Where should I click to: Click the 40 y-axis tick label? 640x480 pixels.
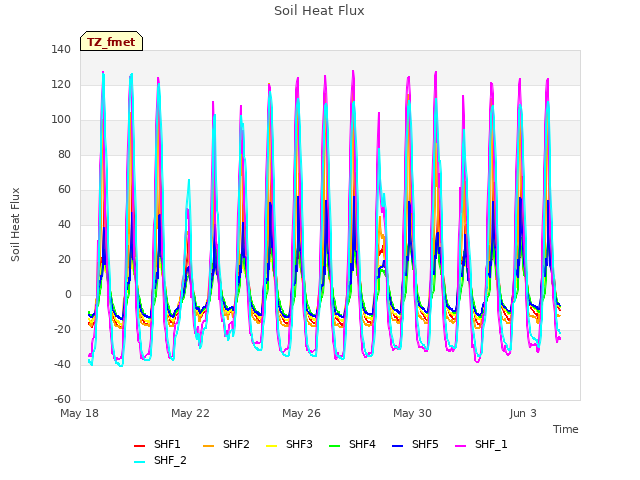(64, 224)
